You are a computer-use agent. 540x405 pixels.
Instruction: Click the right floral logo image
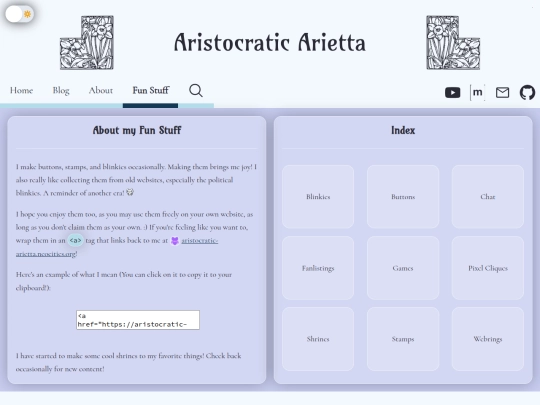pos(453,43)
